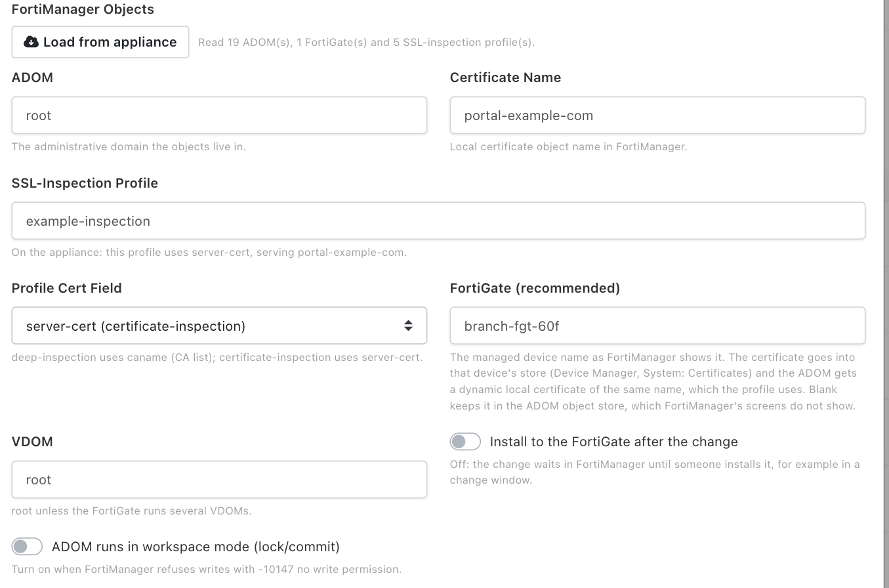Click the Certificate Name field with portal-example-com
The image size is (889, 588).
point(657,115)
